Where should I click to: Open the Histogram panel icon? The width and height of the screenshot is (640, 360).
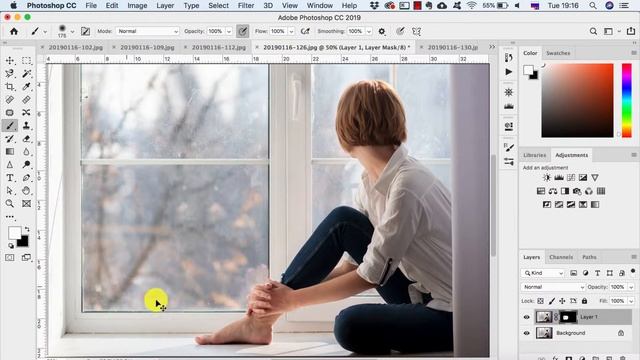coord(509,107)
